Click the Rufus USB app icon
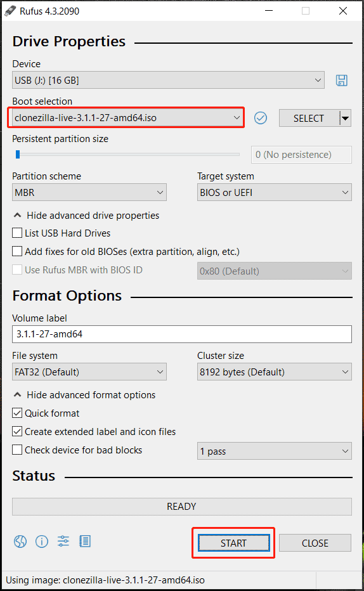364x591 pixels. point(10,11)
